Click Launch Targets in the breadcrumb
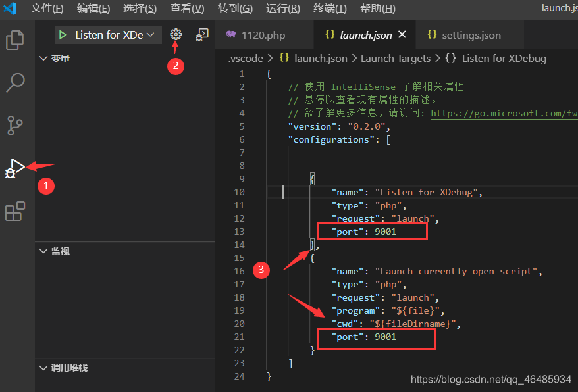 (396, 59)
